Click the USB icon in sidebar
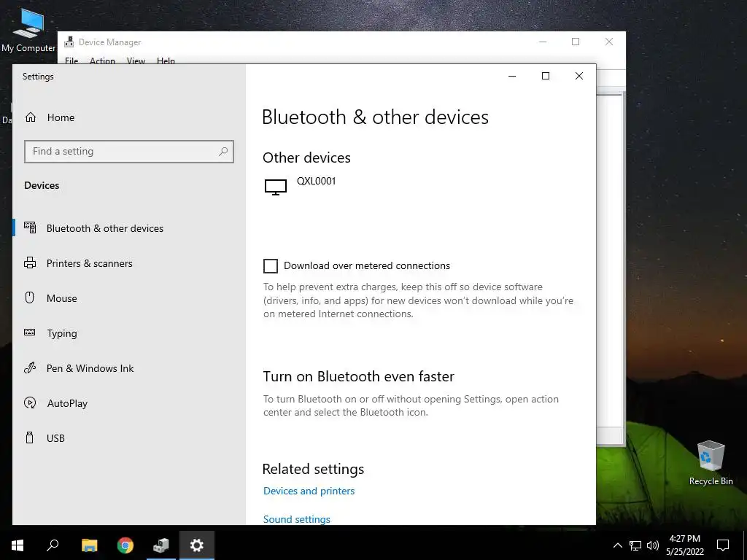747x560 pixels. click(x=29, y=437)
